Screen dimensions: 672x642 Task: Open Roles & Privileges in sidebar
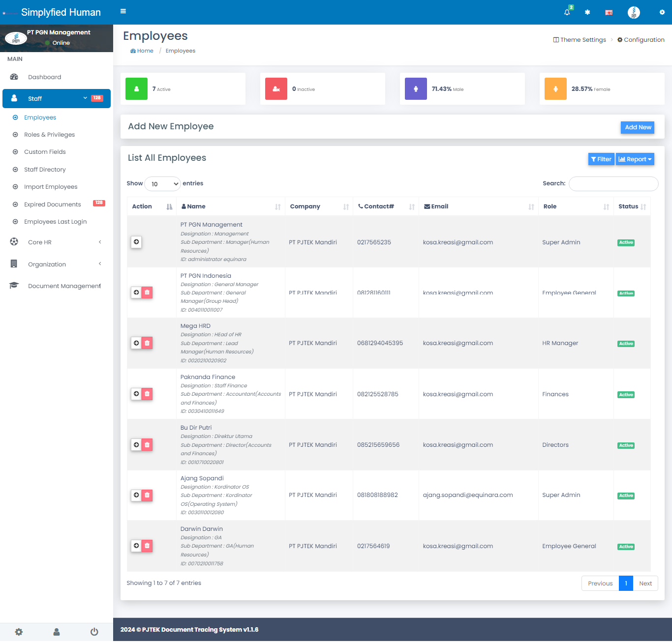pyautogui.click(x=49, y=135)
